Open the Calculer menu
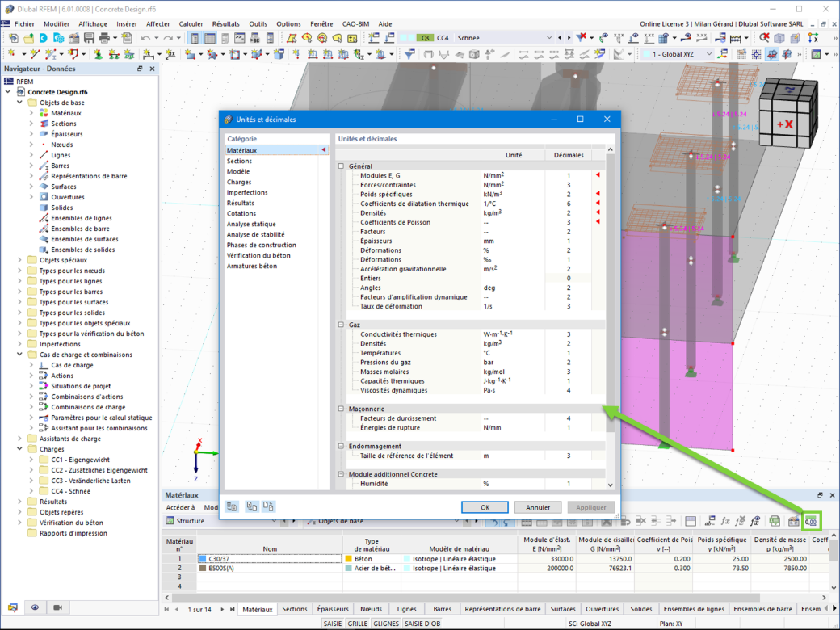 coord(191,24)
